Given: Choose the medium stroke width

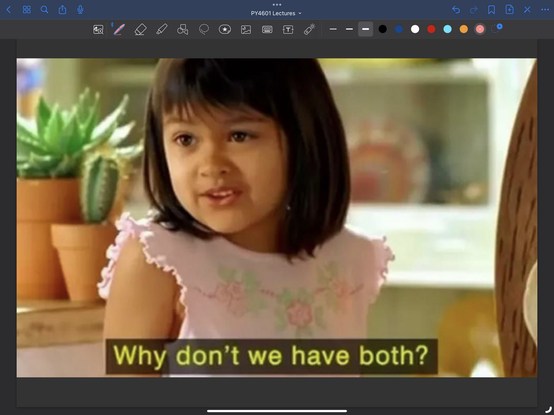Looking at the screenshot, I should [x=349, y=29].
